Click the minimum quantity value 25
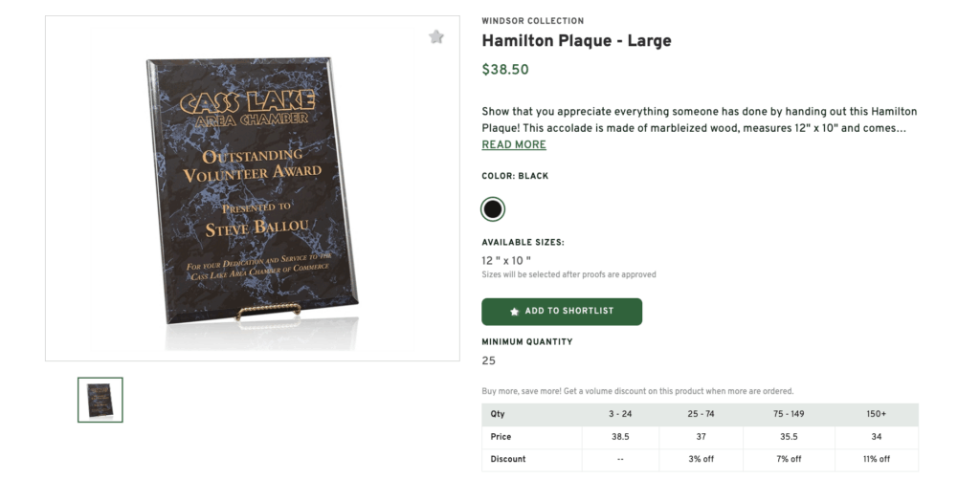This screenshot has height=479, width=980. tap(489, 361)
